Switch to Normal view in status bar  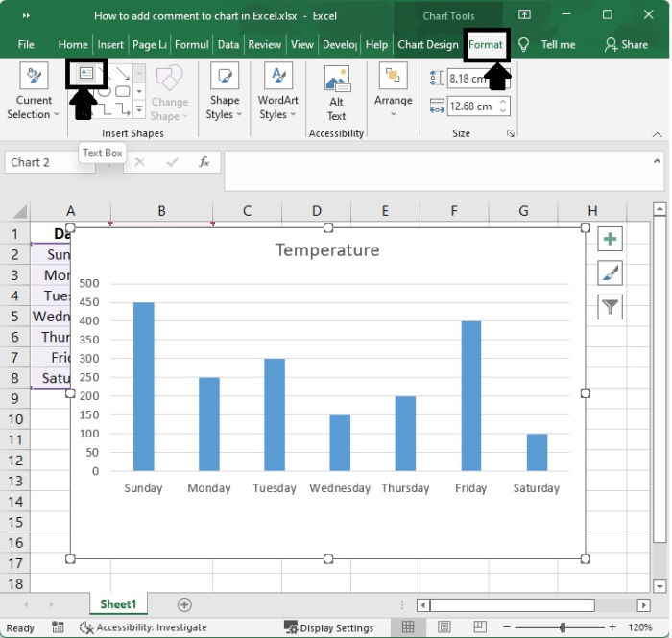coord(408,627)
